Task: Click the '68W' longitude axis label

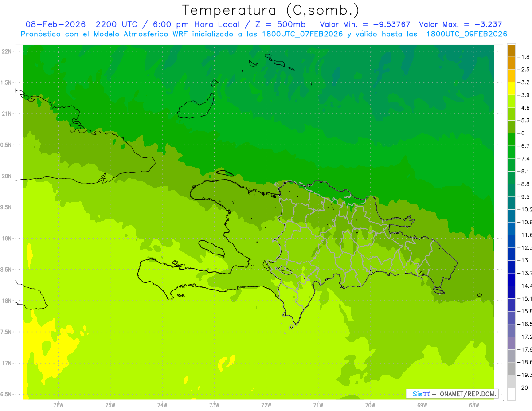Action: tap(474, 406)
